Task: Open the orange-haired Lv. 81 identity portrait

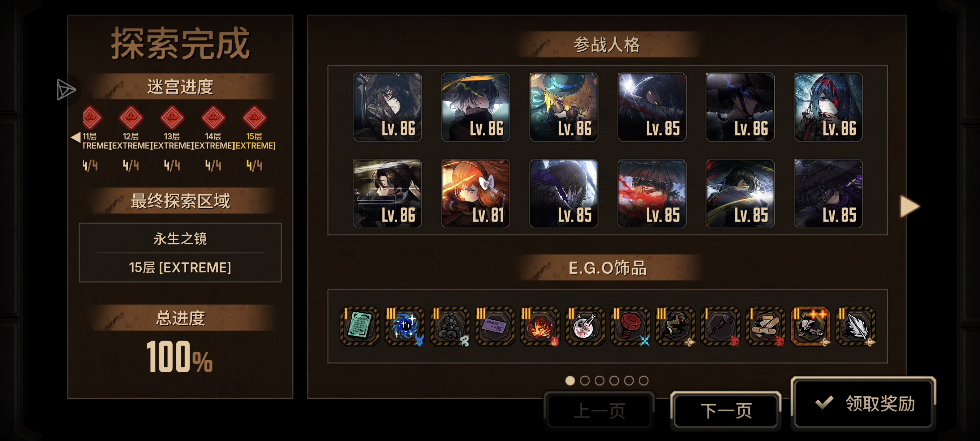Action: coord(476,194)
